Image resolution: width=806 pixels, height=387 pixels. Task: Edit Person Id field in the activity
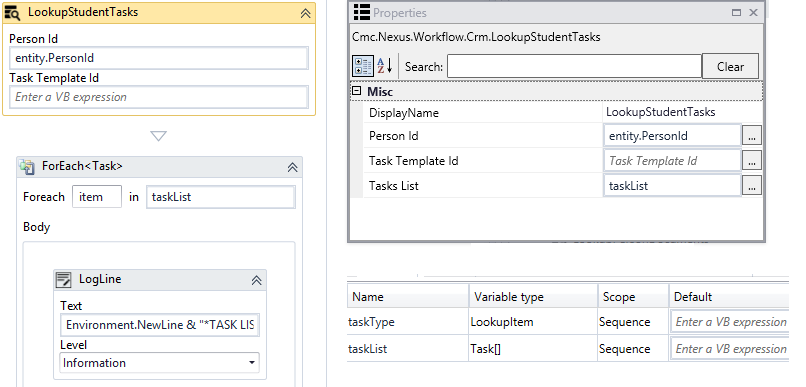[159, 58]
